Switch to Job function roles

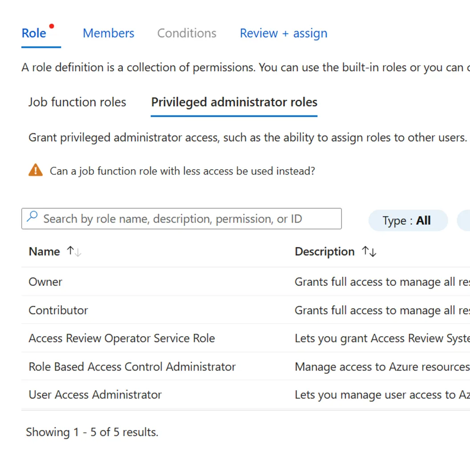[x=77, y=102]
